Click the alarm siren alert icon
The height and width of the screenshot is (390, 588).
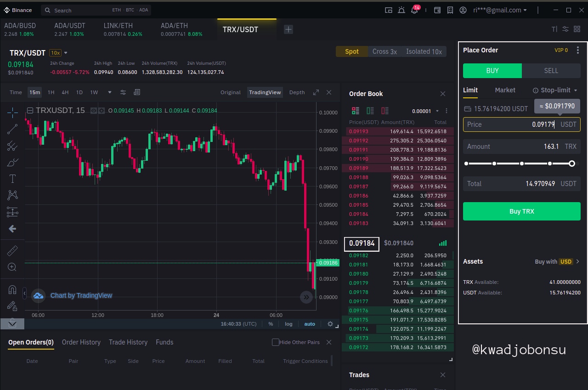[401, 10]
